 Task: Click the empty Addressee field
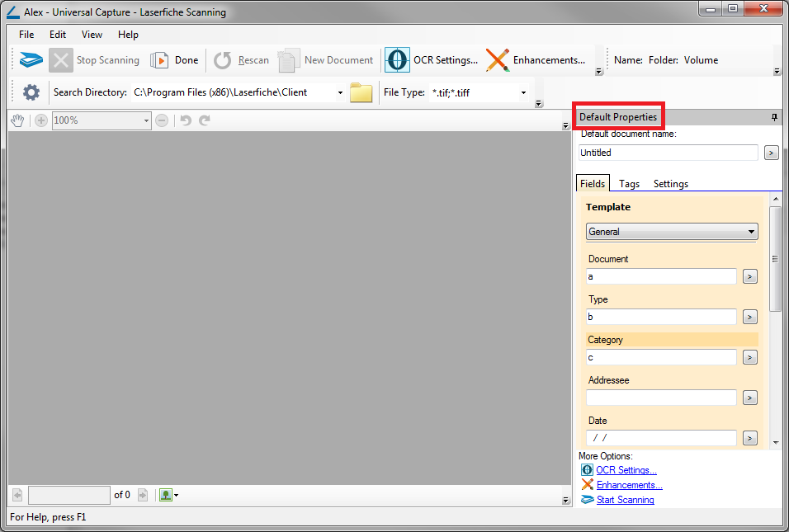point(661,398)
